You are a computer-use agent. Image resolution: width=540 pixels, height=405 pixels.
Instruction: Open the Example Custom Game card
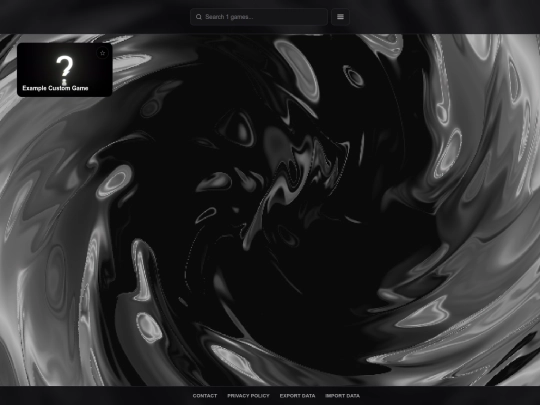click(64, 70)
